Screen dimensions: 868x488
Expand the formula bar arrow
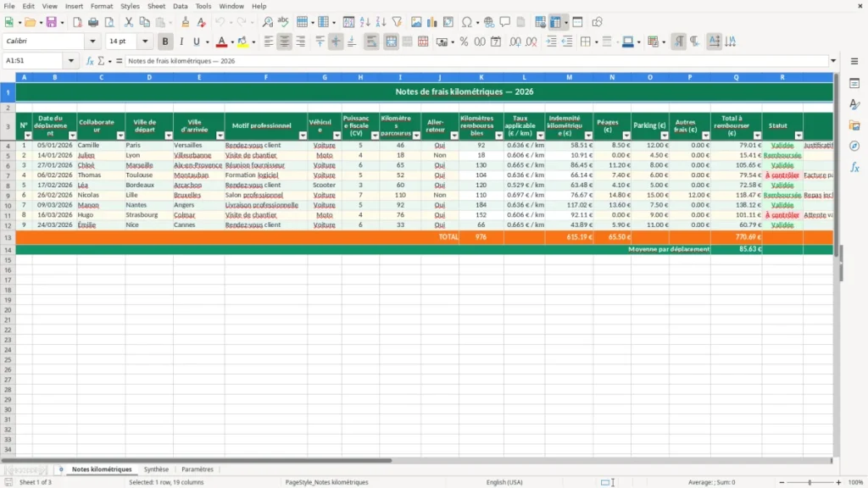coord(833,61)
